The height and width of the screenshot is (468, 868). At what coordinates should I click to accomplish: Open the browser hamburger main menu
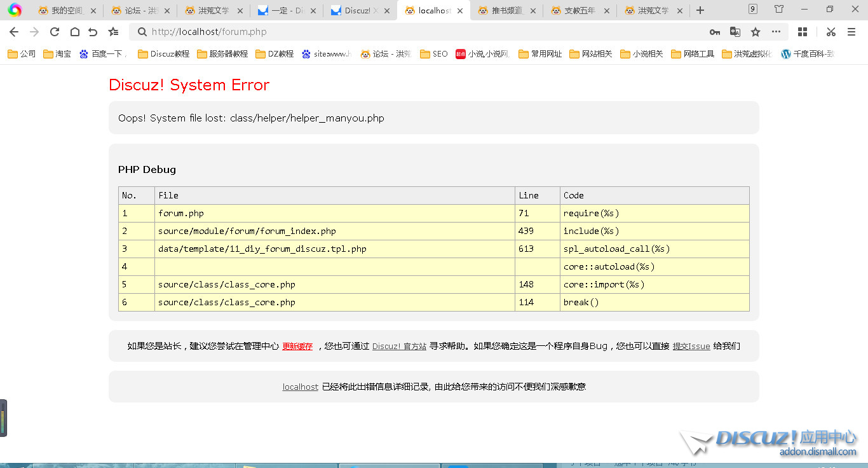[x=851, y=32]
